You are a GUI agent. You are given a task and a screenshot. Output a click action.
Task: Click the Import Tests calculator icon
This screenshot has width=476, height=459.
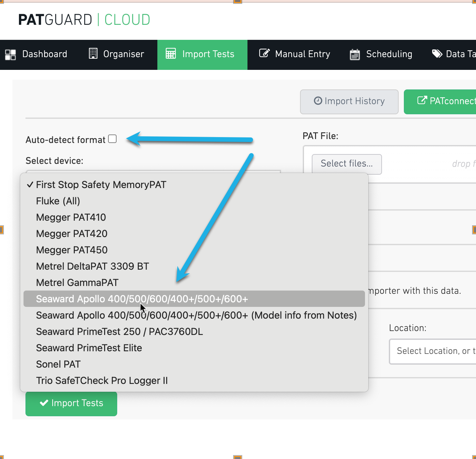[171, 54]
